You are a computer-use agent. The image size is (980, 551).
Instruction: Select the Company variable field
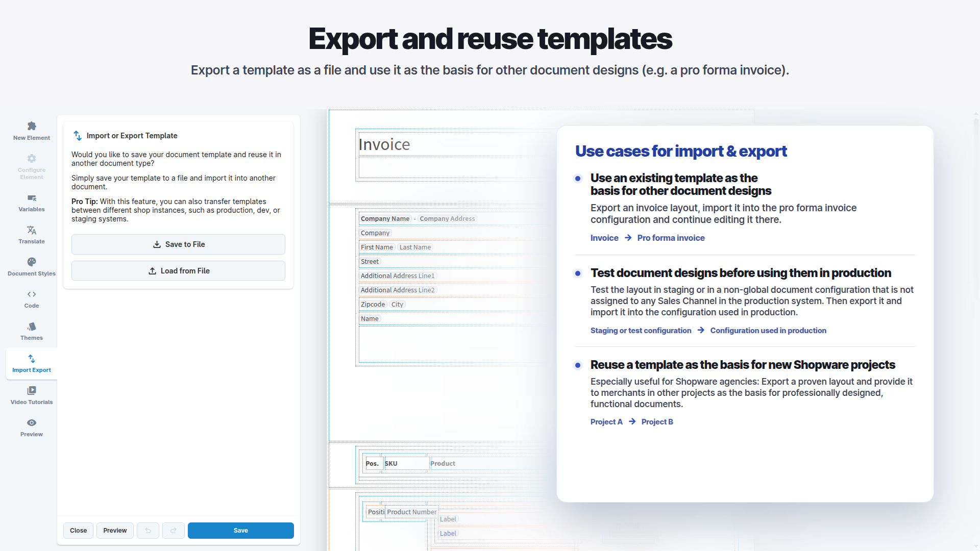(x=375, y=233)
